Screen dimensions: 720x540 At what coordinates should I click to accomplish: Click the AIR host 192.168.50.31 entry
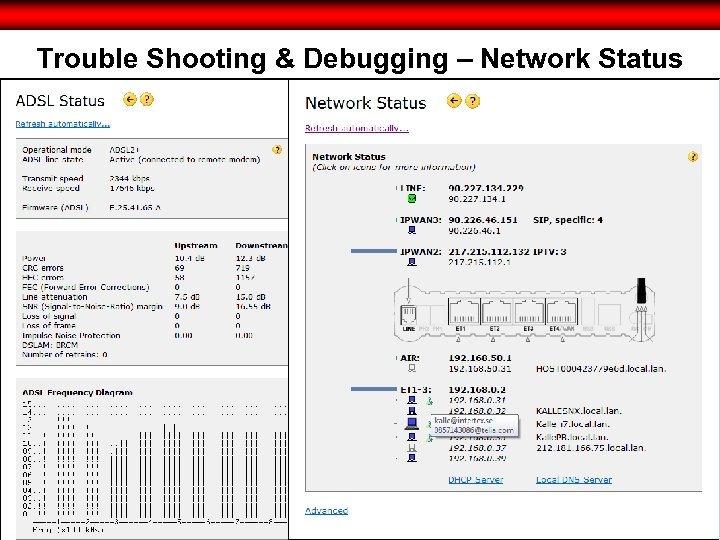pyautogui.click(x=479, y=368)
